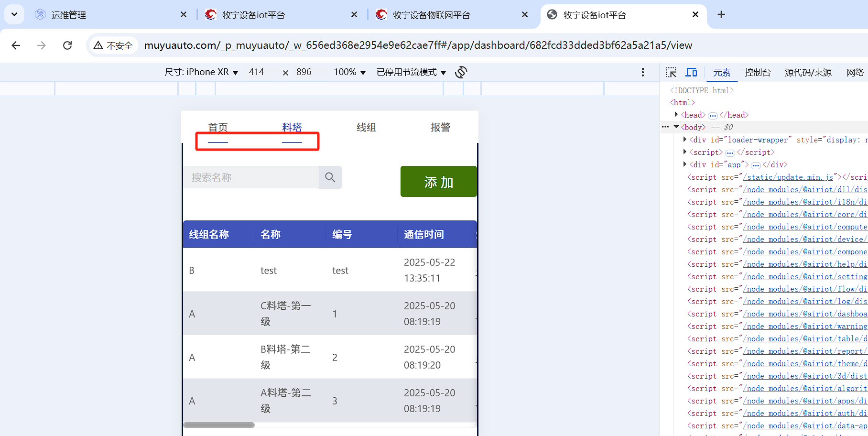868x436 pixels.
Task: Open the @airiot/i18n script source link
Action: coord(805,202)
